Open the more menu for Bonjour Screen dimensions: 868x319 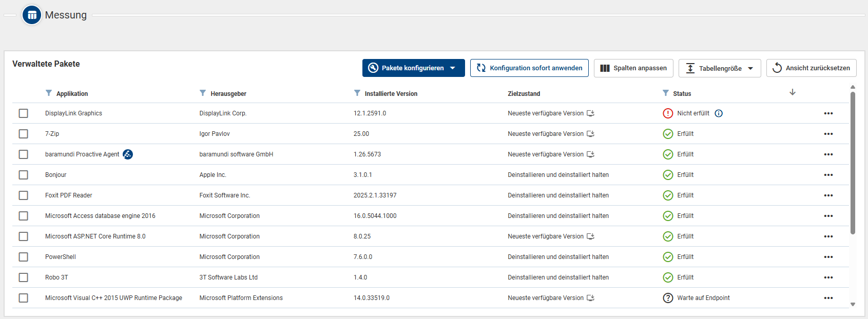(x=828, y=175)
